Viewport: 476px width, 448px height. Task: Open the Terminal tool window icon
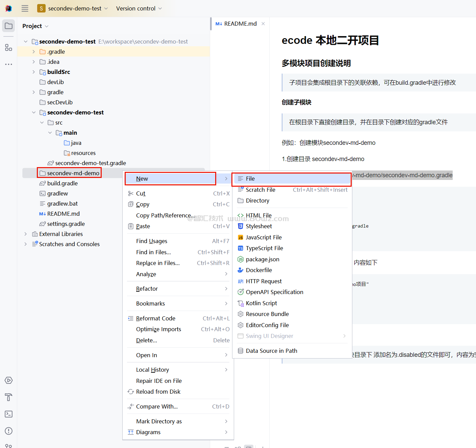[8, 414]
